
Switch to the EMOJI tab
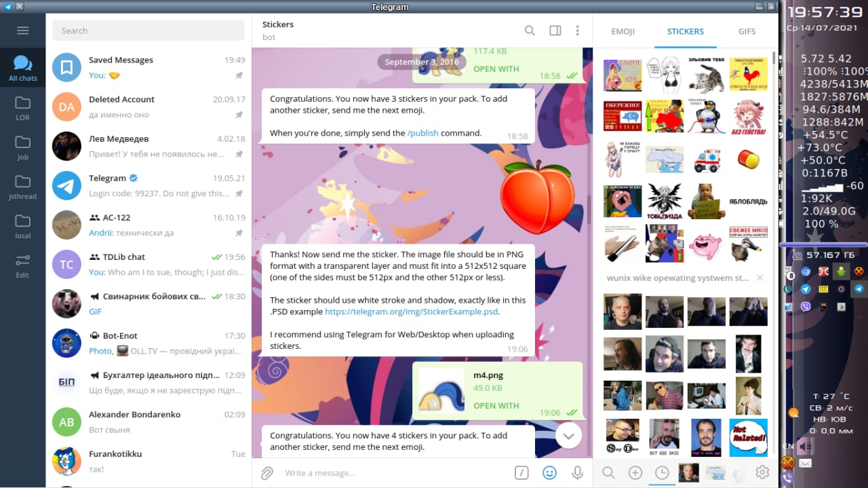point(623,31)
